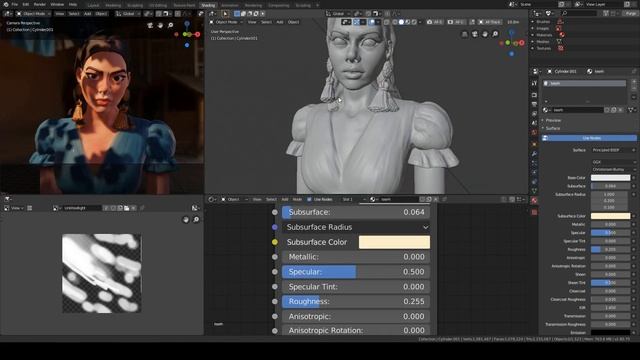The image size is (640, 360).
Task: Click the Purge button in outliner header
Action: click(631, 13)
